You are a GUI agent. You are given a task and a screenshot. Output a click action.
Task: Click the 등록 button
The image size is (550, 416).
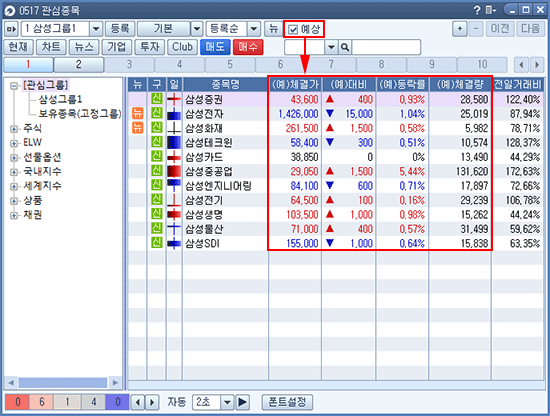coord(120,29)
